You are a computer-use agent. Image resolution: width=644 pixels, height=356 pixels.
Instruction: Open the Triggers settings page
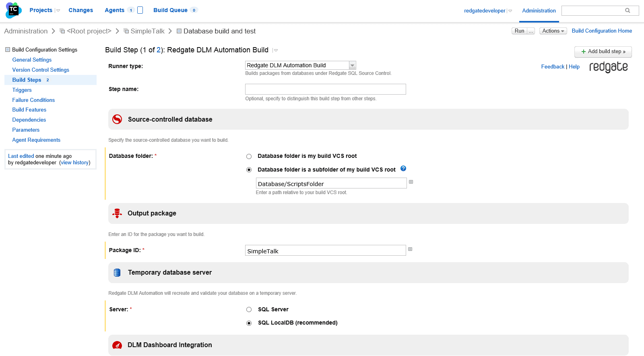[x=22, y=90]
